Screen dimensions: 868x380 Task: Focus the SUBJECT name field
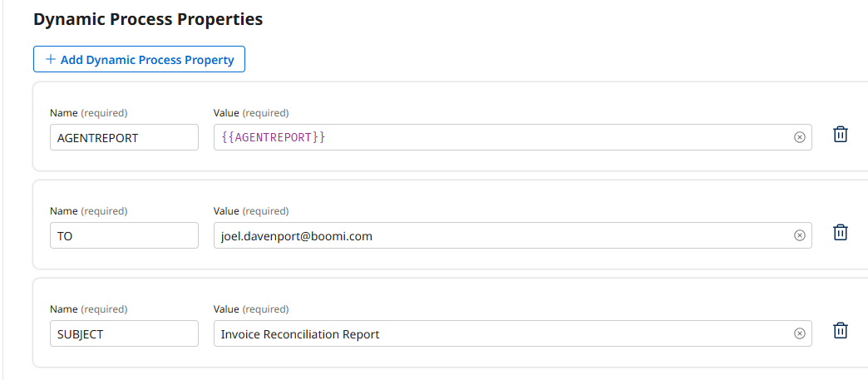(x=124, y=333)
